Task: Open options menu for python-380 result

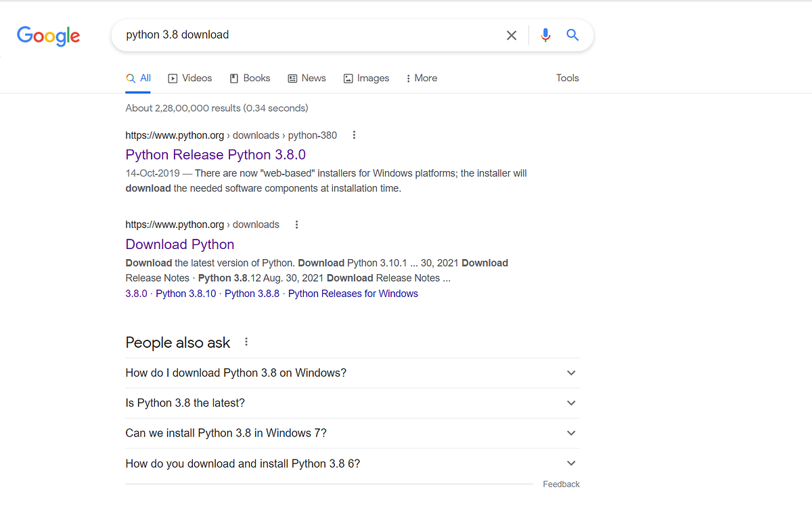Action: point(354,135)
